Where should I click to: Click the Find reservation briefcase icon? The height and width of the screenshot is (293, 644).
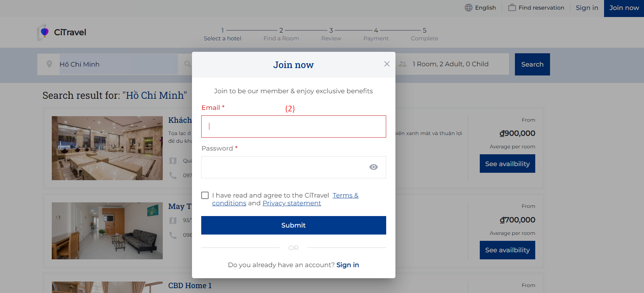512,8
